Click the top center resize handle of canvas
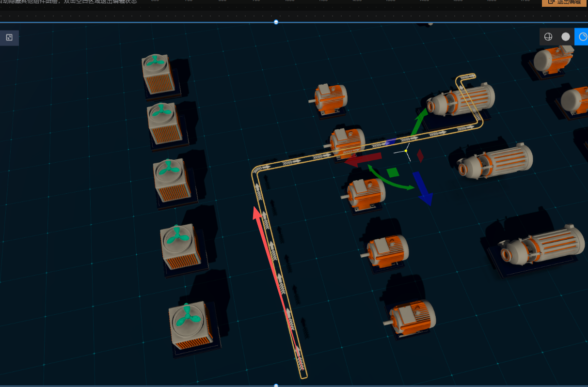588x387 pixels. point(276,22)
